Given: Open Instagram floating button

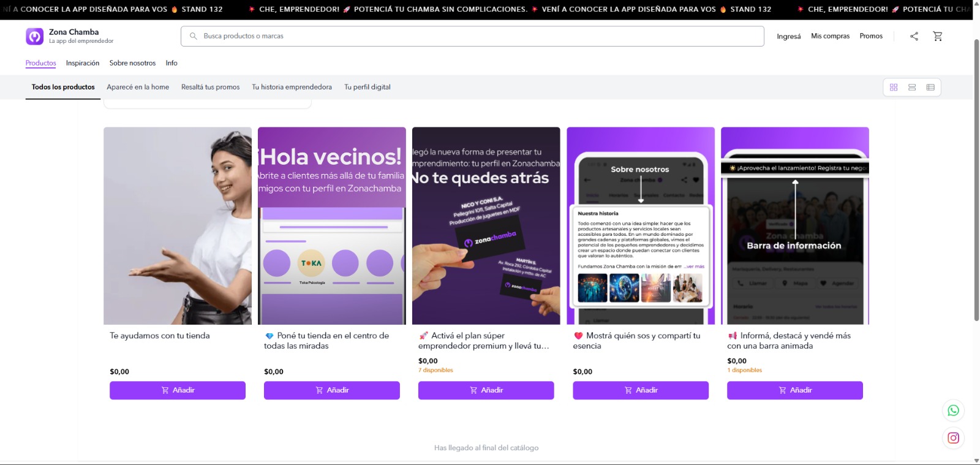Looking at the screenshot, I should click(953, 438).
